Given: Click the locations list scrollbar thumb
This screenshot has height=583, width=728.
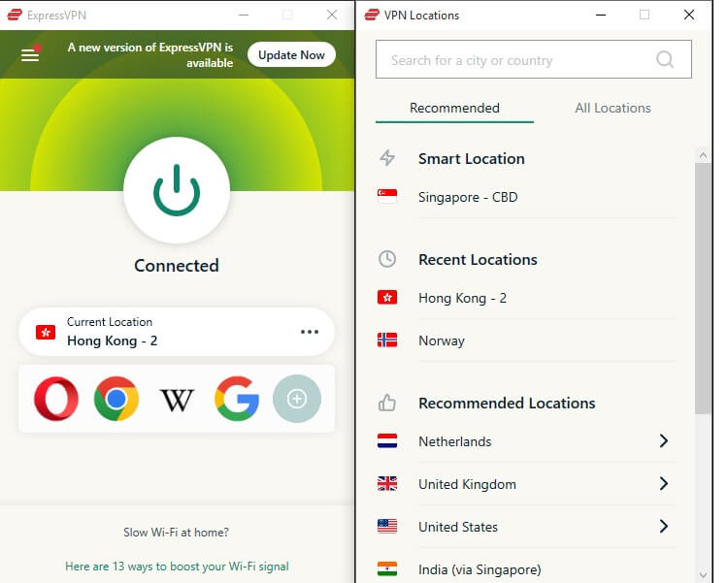Looking at the screenshot, I should [x=703, y=288].
